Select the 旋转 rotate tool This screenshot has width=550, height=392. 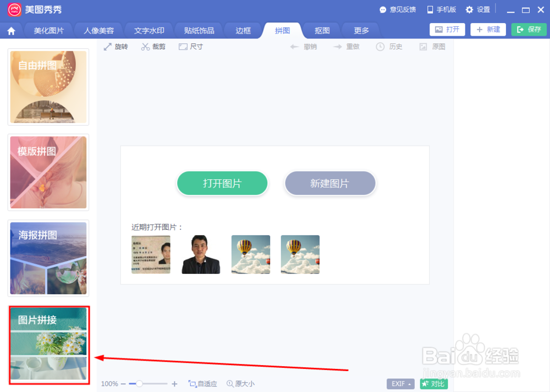pos(117,47)
